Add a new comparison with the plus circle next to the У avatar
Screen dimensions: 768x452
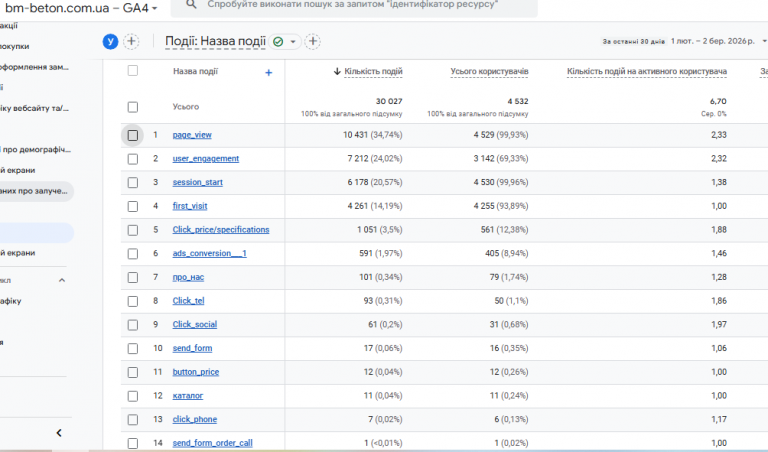click(x=131, y=42)
